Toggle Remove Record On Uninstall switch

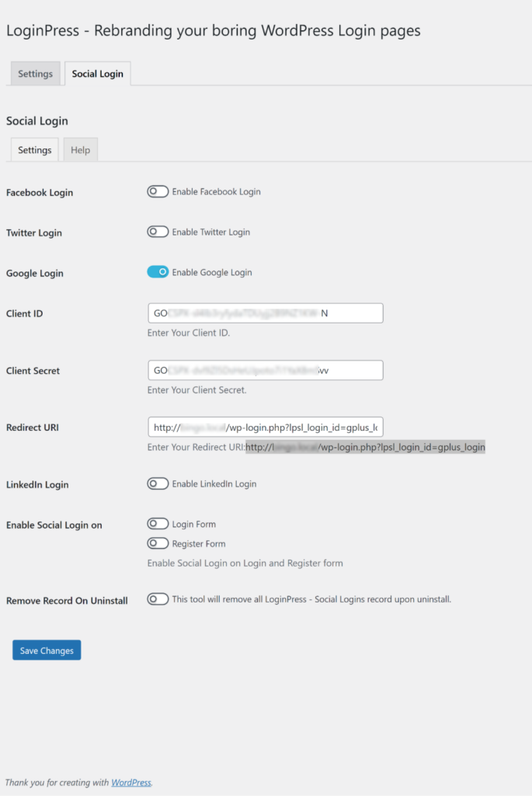(x=158, y=599)
